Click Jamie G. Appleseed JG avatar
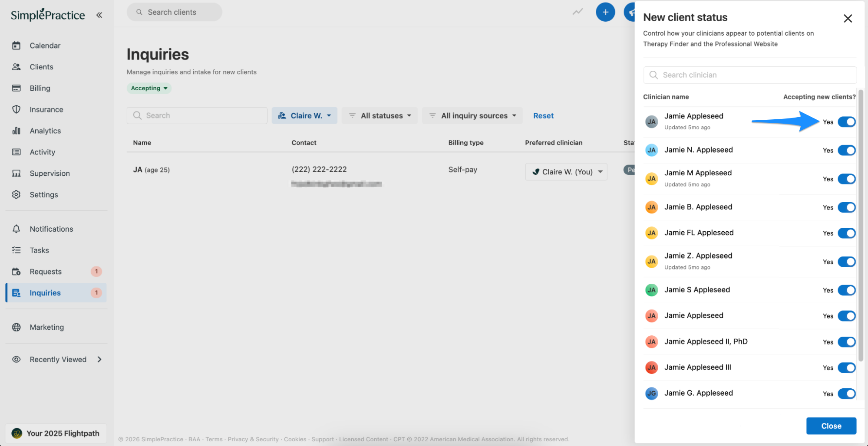868x446 pixels. [651, 393]
